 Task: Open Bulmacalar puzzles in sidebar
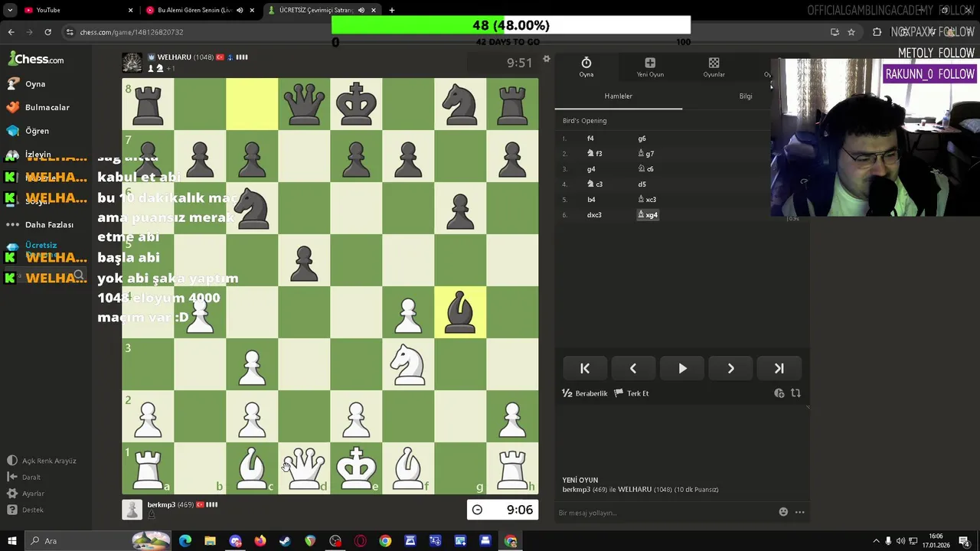click(x=38, y=107)
